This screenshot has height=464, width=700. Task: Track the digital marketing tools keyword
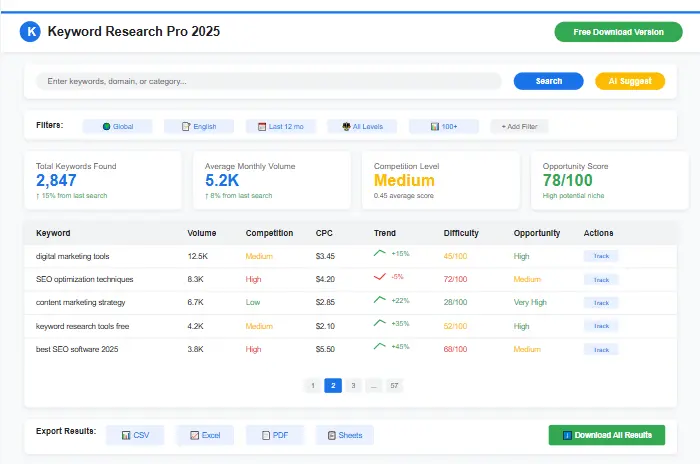[x=601, y=256]
